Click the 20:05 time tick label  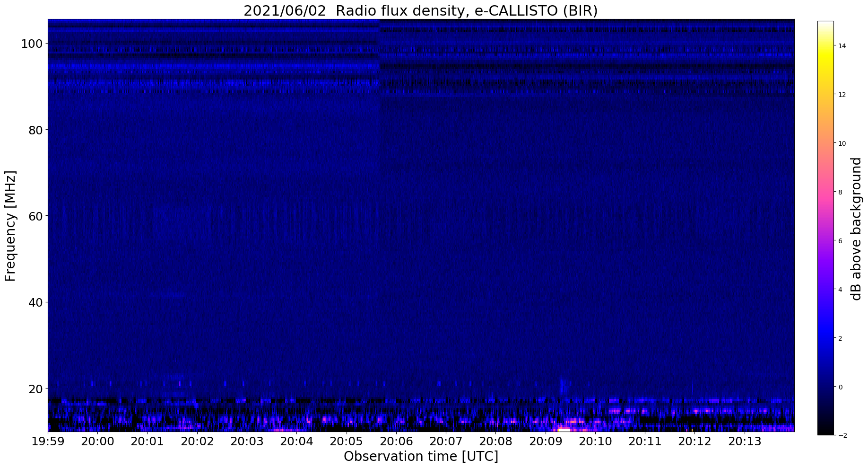[x=346, y=442]
